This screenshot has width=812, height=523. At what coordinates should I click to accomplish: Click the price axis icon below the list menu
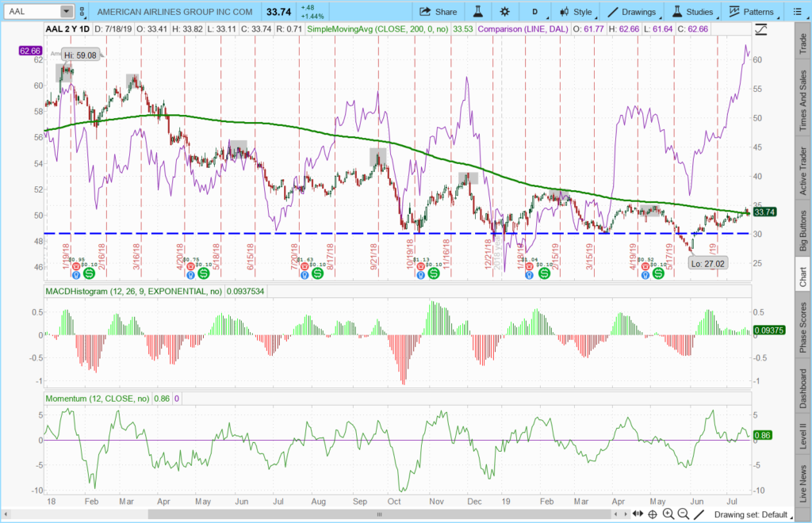[761, 29]
